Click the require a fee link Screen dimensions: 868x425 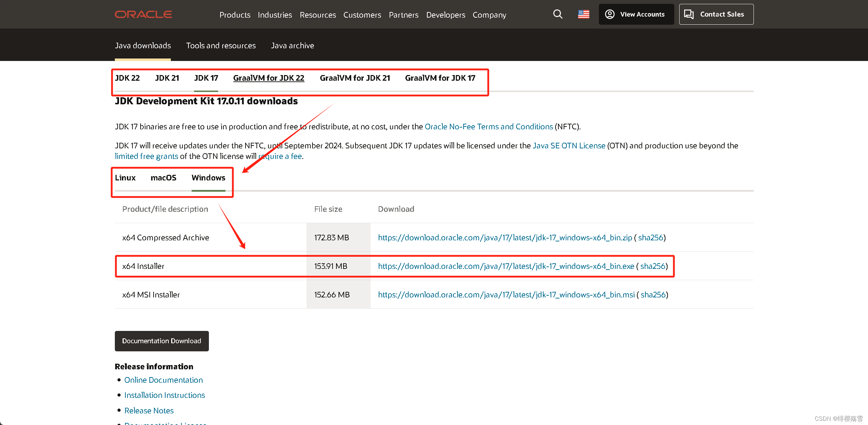(x=280, y=156)
